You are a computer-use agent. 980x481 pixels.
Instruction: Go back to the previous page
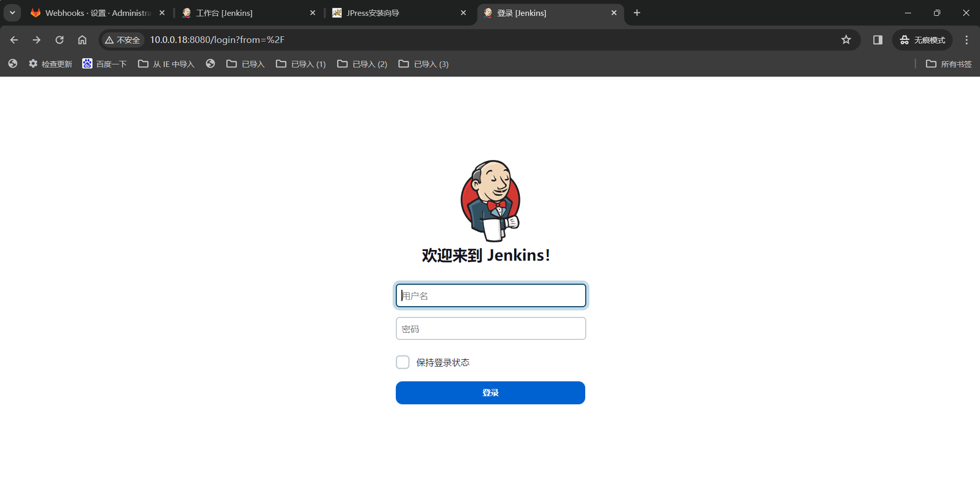14,40
